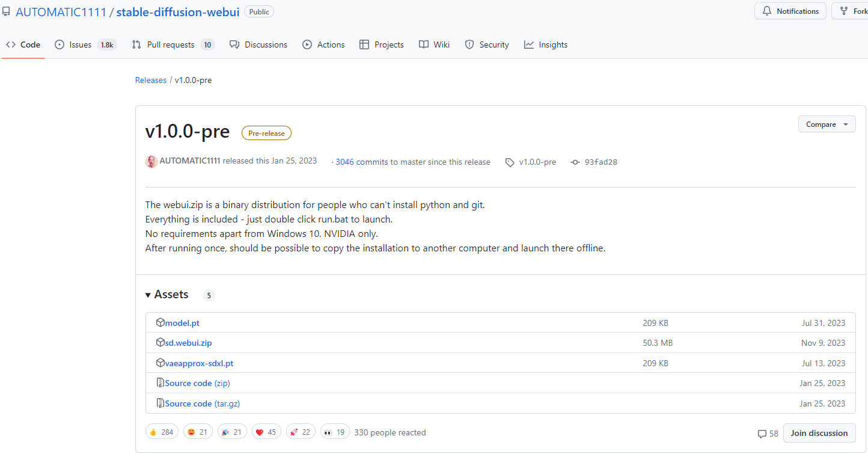Click the Pull requests branch icon

(136, 44)
